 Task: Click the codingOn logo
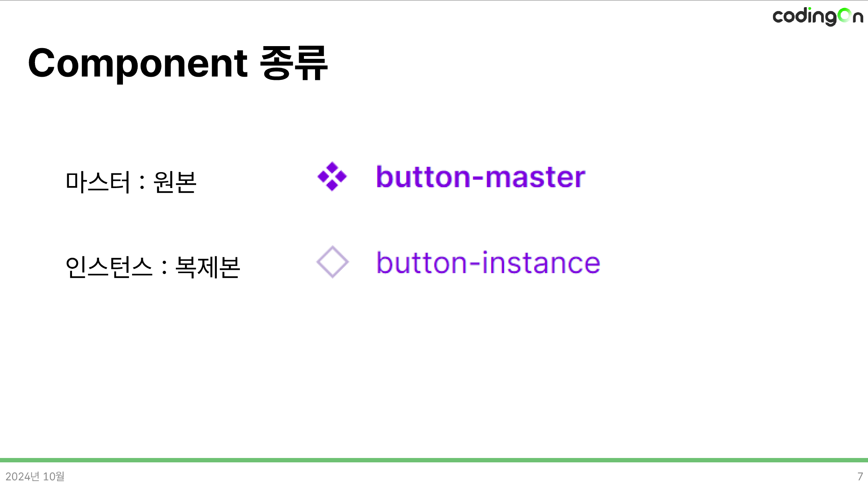click(x=818, y=16)
